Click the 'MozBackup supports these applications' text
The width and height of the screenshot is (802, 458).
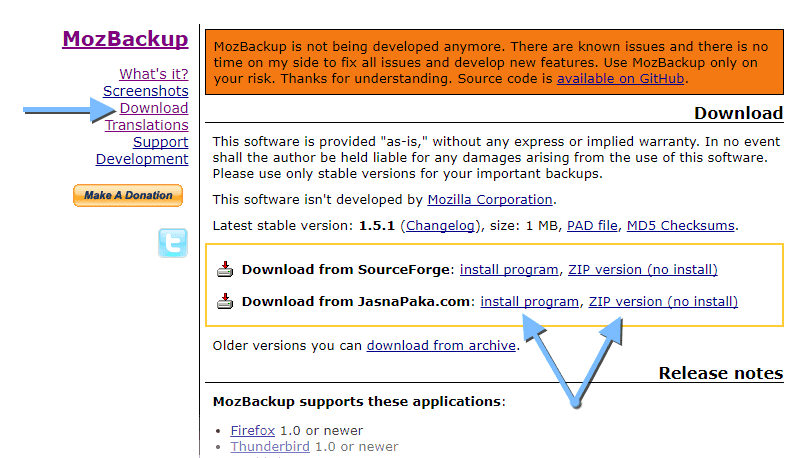coord(357,402)
